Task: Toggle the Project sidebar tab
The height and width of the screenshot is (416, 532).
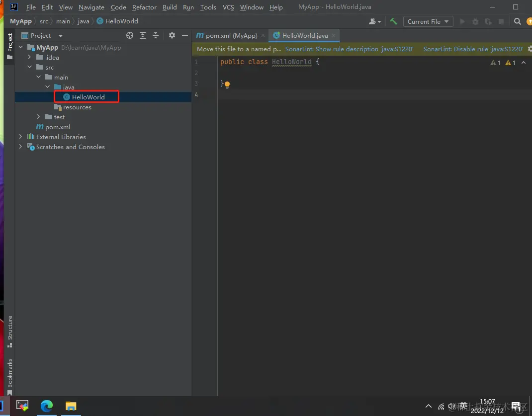Action: [10, 46]
